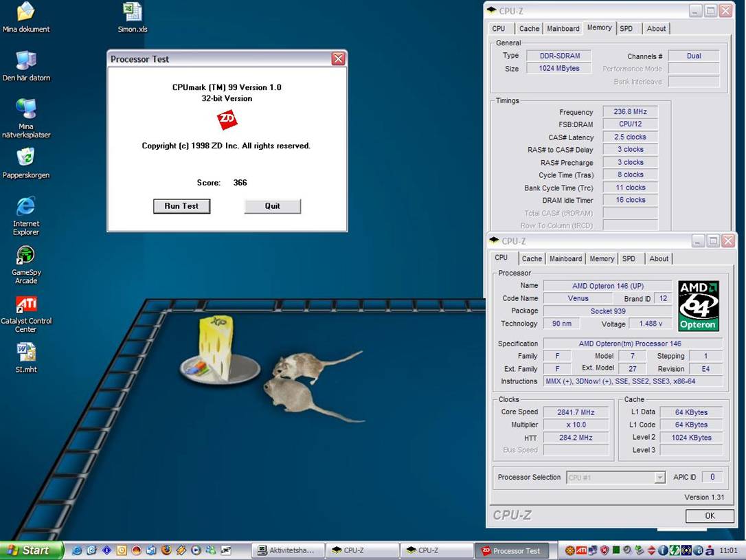Viewport: 746px width, 560px height.
Task: Open Mainboard tab in lower CPU-Z window
Action: click(x=566, y=259)
